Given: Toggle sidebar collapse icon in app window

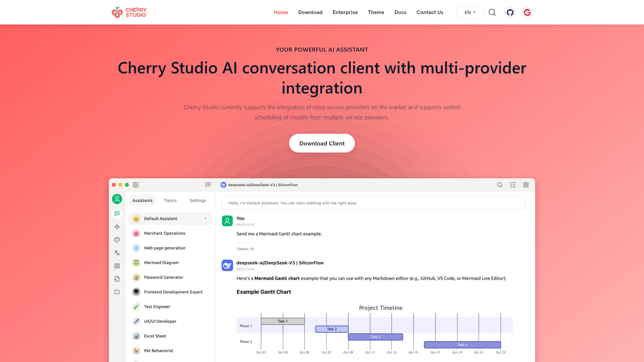Looking at the screenshot, I should (136, 185).
